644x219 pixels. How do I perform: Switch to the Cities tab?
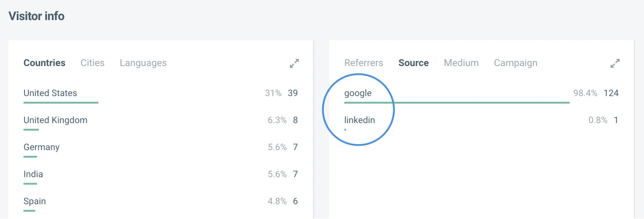tap(92, 63)
